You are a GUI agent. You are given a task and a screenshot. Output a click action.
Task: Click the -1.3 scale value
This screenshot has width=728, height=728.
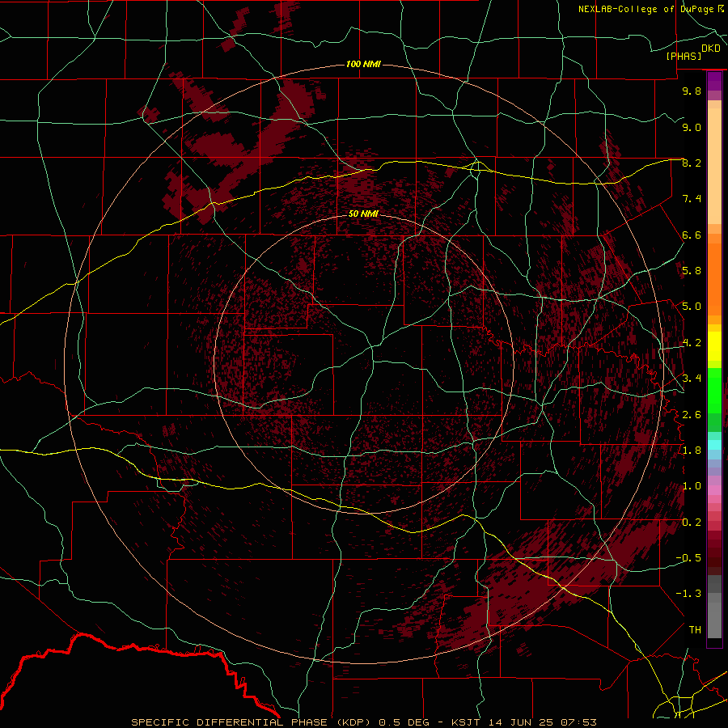coord(688,594)
